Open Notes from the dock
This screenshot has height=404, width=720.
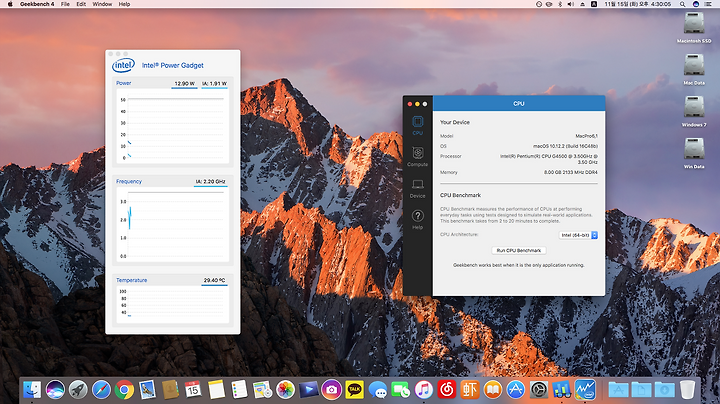click(216, 390)
